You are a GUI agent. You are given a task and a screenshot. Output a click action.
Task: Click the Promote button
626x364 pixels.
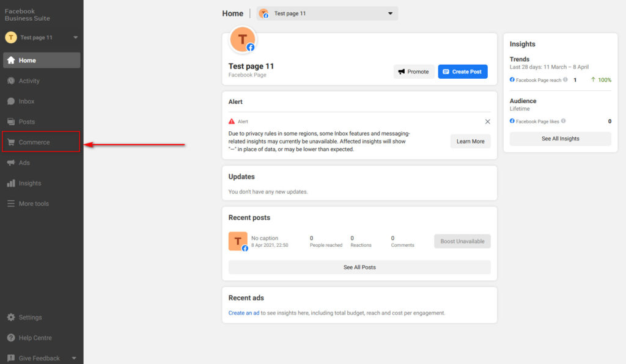point(414,72)
